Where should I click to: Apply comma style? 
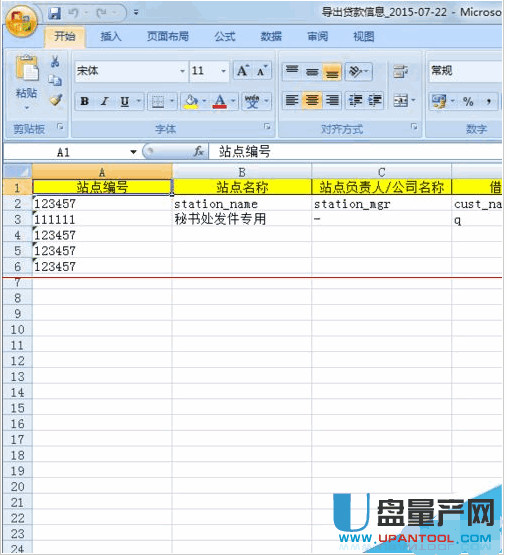coord(489,102)
